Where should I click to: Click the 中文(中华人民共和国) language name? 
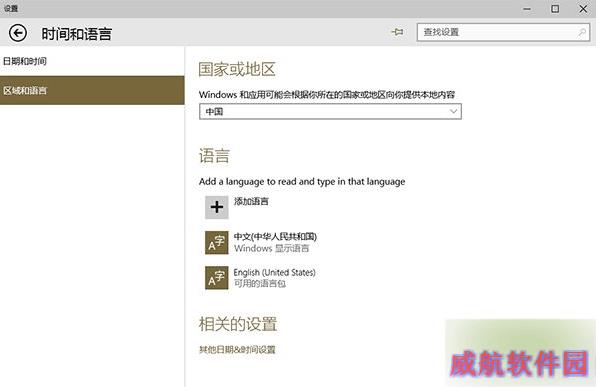(275, 236)
